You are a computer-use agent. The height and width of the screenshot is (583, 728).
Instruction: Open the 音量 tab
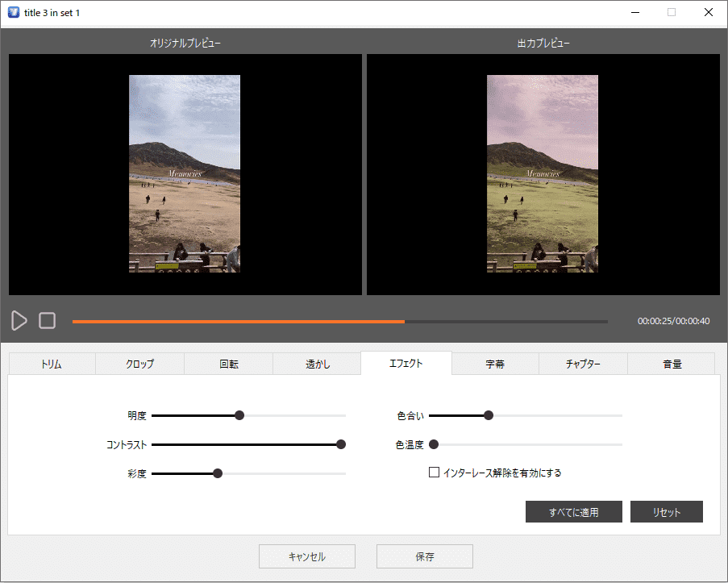point(672,364)
